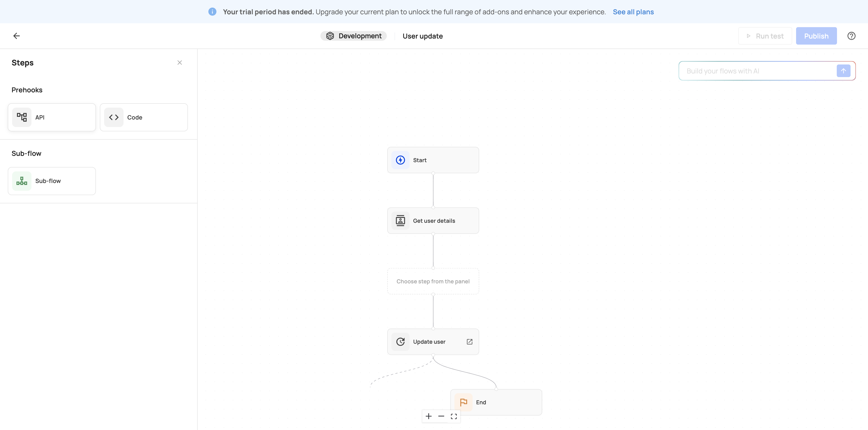Click the Start node lightning icon
Screen dimensions: 868x430
tap(400, 160)
